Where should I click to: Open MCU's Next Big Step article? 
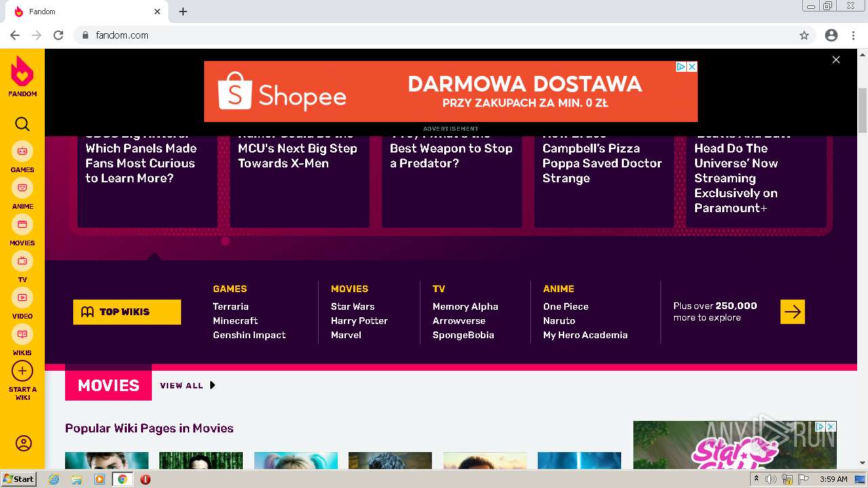point(300,182)
